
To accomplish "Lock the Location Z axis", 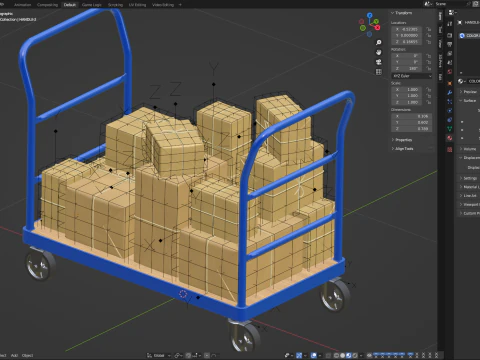I will click(429, 42).
